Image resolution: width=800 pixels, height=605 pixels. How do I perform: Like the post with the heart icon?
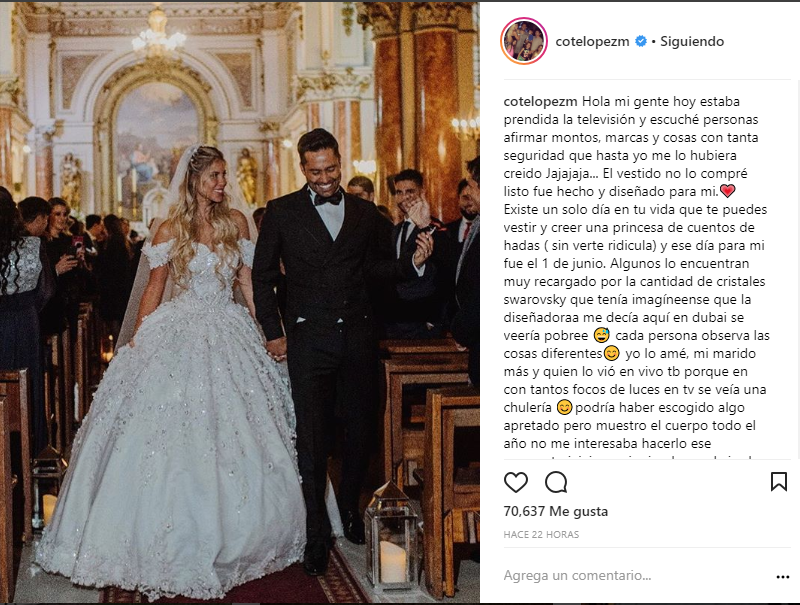pos(516,482)
